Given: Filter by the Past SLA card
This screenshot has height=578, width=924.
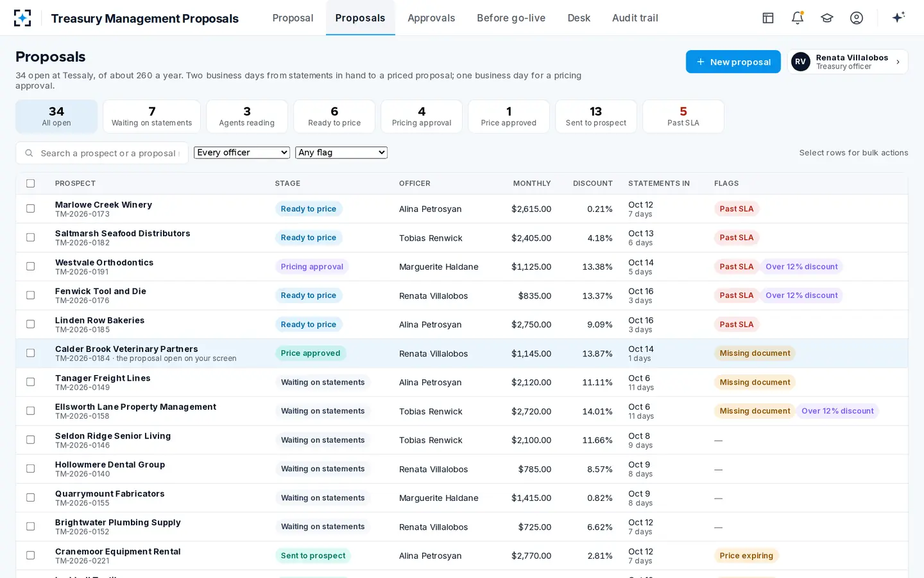Looking at the screenshot, I should [x=683, y=116].
